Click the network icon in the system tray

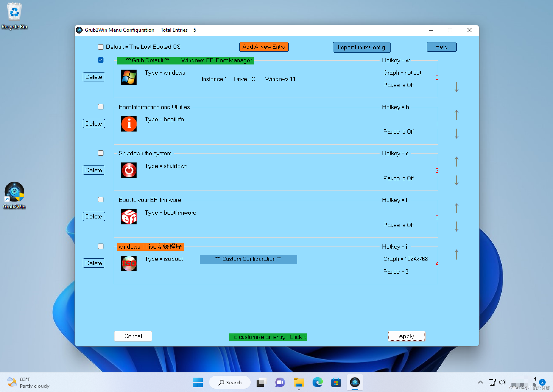492,382
